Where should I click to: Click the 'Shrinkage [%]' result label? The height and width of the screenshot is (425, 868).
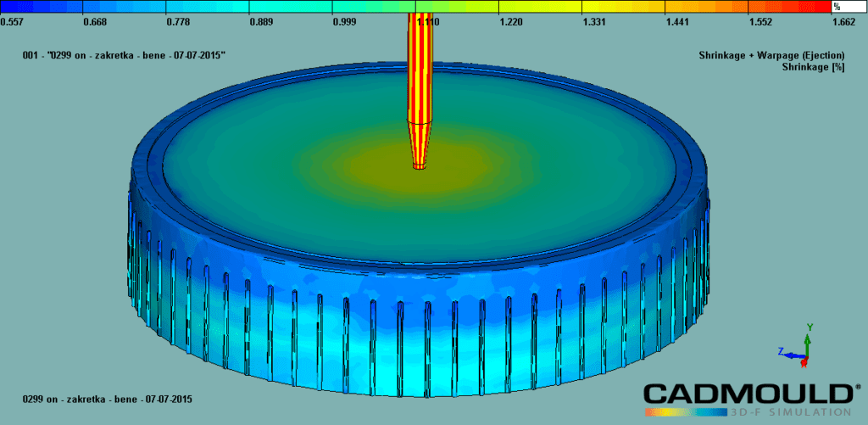[813, 65]
